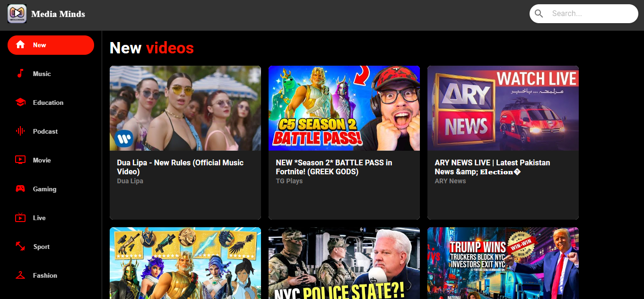Open the Fashion category label

(45, 276)
